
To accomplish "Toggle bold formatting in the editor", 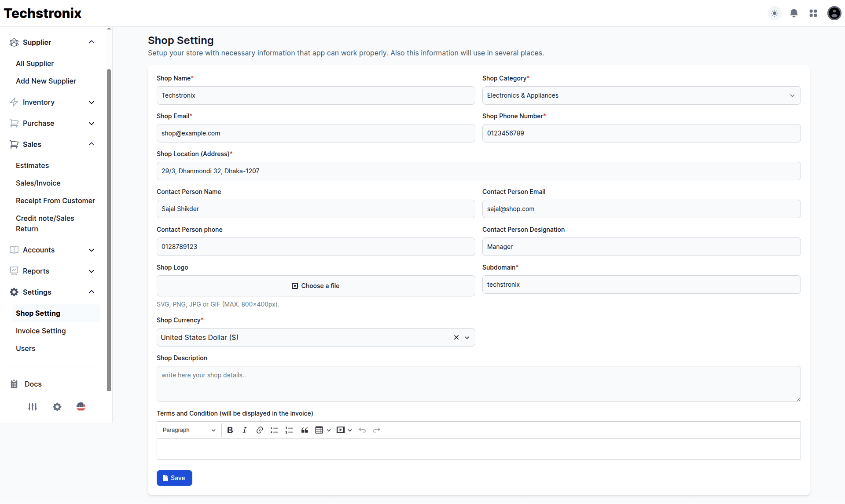I will [x=230, y=430].
